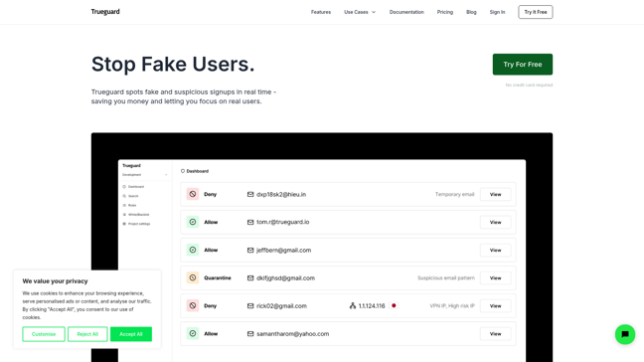Image resolution: width=644 pixels, height=362 pixels.
Task: Click the sidebar Dashboard icon
Action: [x=124, y=187]
